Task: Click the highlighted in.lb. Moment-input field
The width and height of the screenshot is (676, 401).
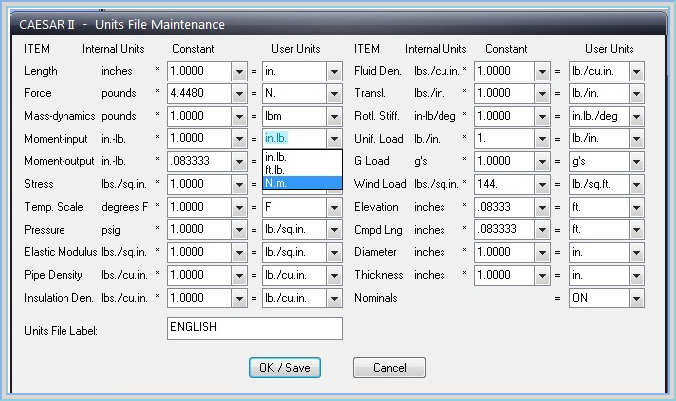Action: 294,139
